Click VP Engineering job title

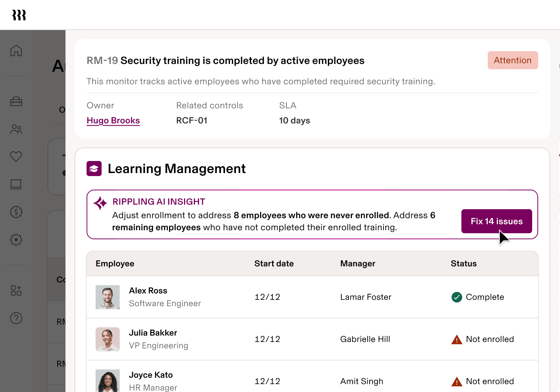(158, 345)
